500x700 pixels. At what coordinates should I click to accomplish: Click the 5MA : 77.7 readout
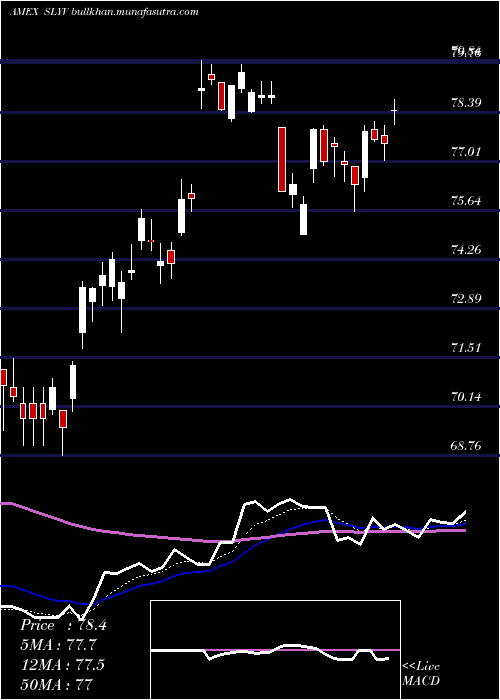[x=58, y=645]
